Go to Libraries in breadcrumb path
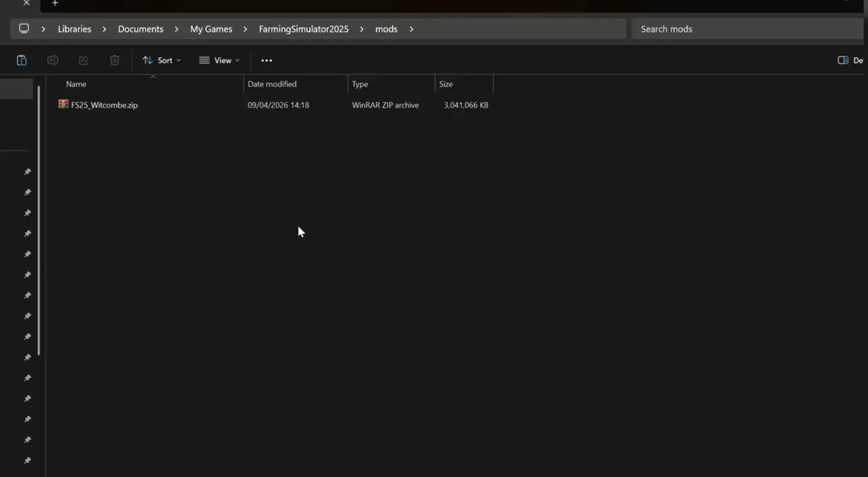This screenshot has width=868, height=477. (x=74, y=29)
